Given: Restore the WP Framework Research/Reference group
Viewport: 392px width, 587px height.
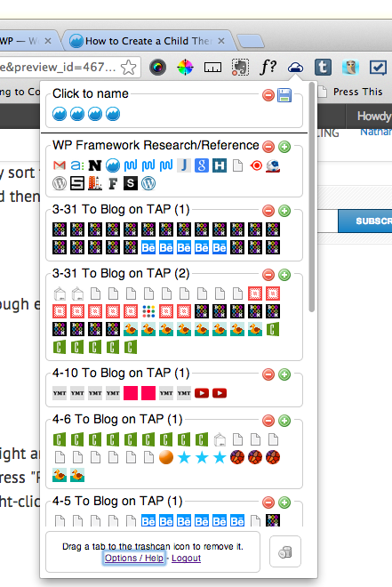Looking at the screenshot, I should [284, 147].
